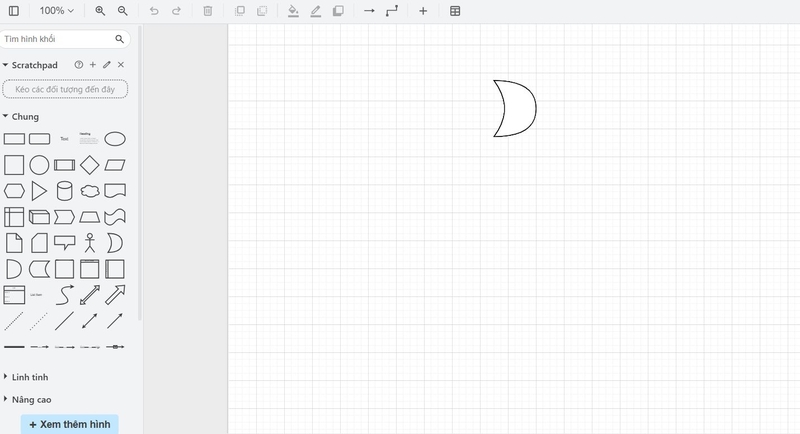Select the hexagon shape

[14, 191]
